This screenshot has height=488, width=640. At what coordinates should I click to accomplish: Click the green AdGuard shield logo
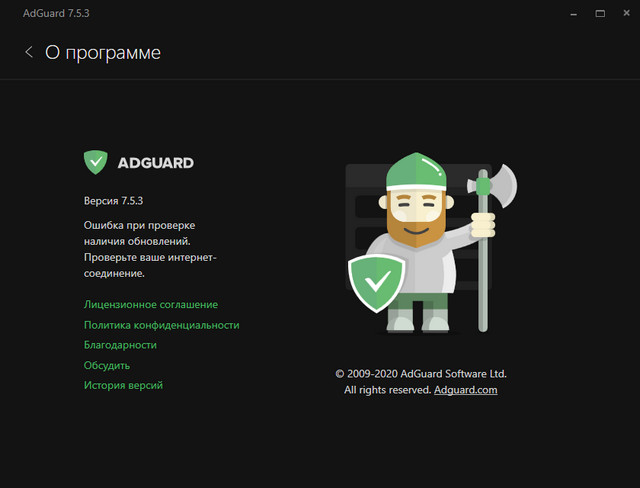coord(95,162)
